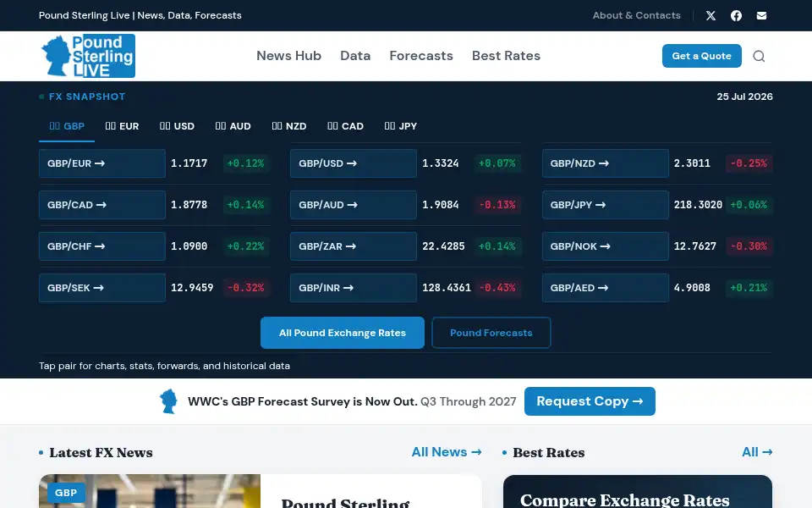This screenshot has height=508, width=812.
Task: Click the WWC's GBP Forecast Survey text
Action: click(303, 401)
